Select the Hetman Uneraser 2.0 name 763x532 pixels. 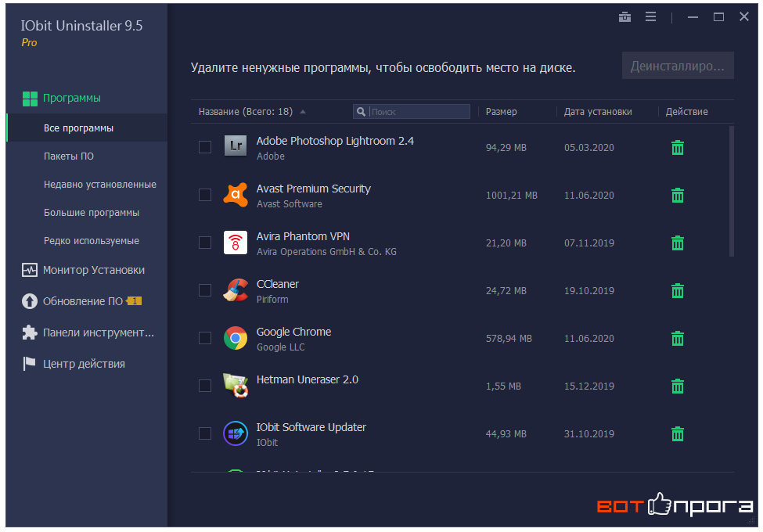tap(307, 379)
